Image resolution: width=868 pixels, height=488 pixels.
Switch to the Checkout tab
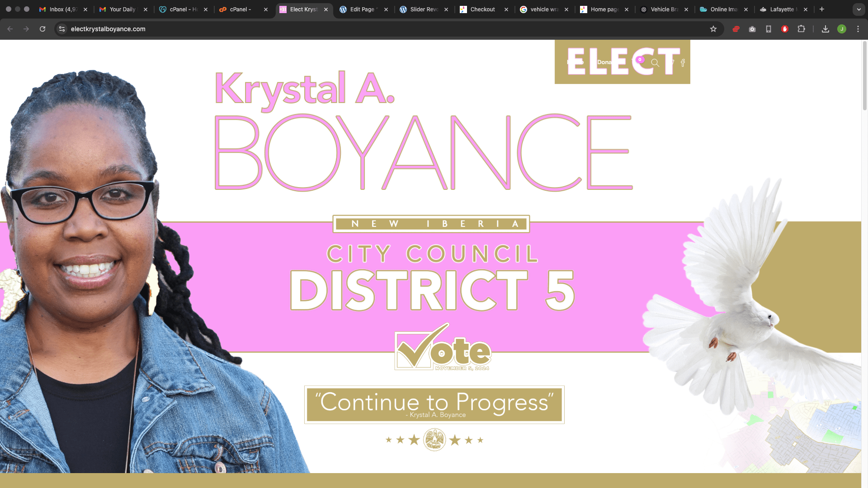484,9
